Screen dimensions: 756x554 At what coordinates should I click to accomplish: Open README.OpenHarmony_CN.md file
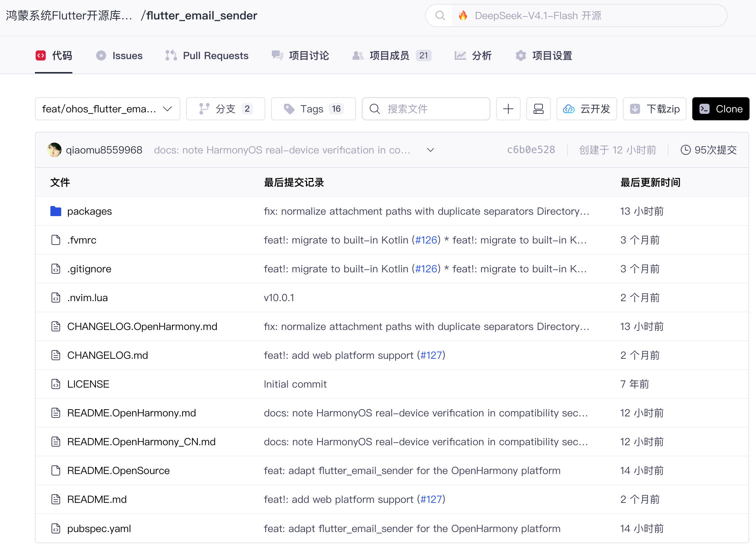tap(141, 442)
